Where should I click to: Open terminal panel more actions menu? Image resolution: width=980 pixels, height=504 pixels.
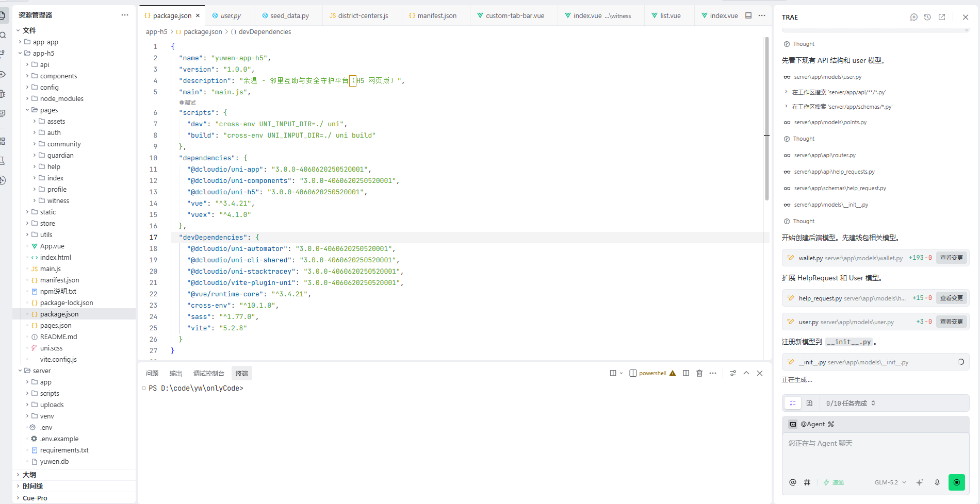pyautogui.click(x=713, y=373)
